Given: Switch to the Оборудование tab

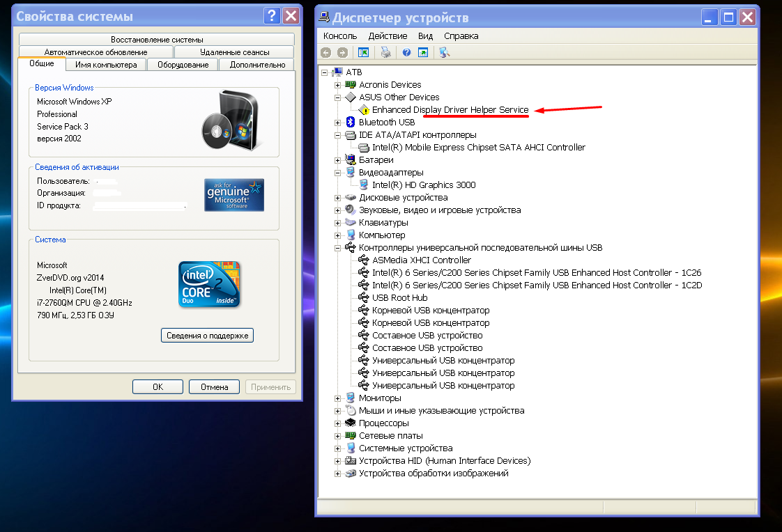Looking at the screenshot, I should click(x=183, y=65).
